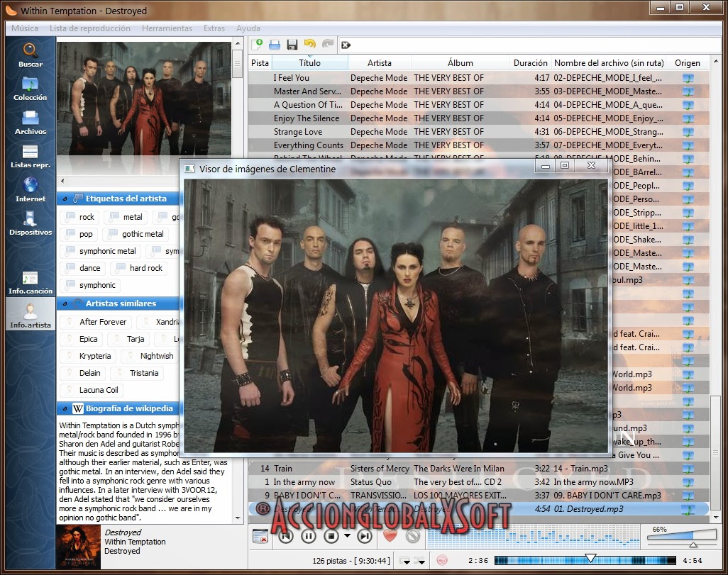
Task: Click the gothic metal artist tag
Action: pos(136,235)
